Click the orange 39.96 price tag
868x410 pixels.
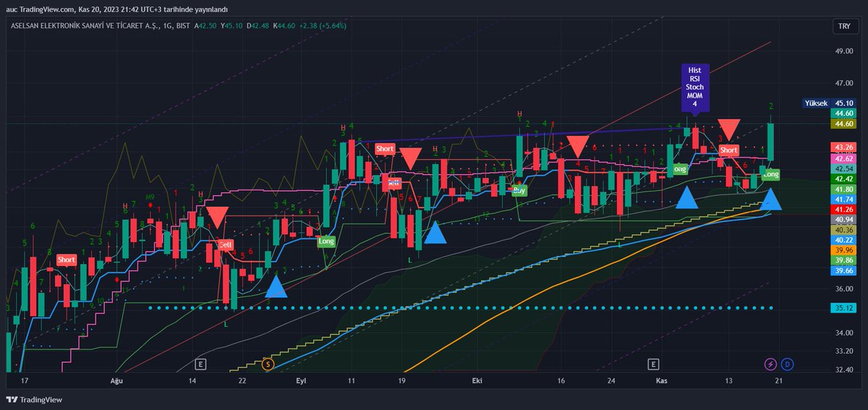coord(843,250)
